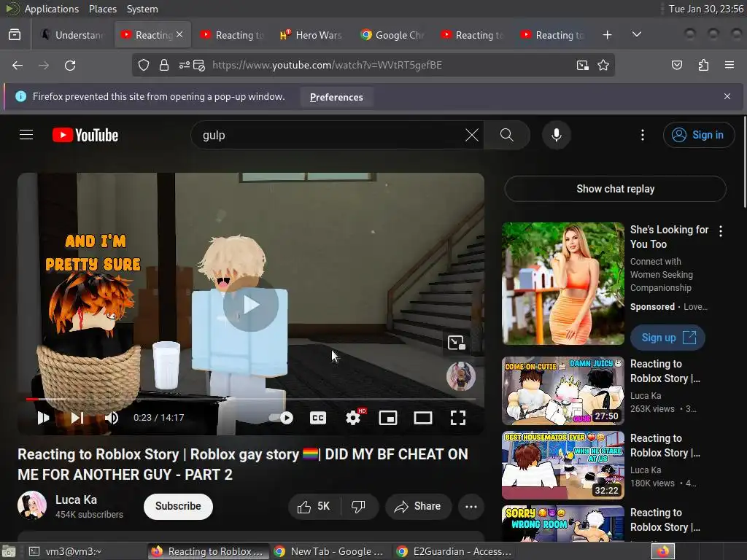Bookmark this page with the star icon
This screenshot has height=560, width=747.
coord(603,65)
